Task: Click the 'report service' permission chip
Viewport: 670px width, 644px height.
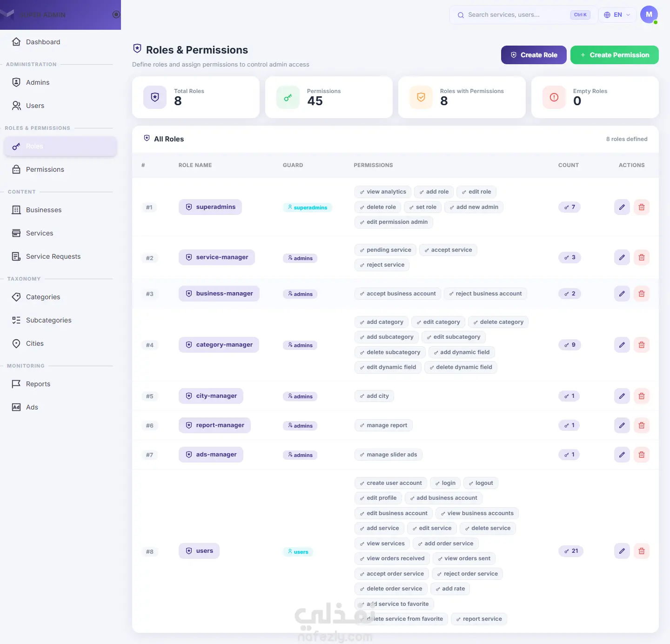Action: [x=479, y=619]
